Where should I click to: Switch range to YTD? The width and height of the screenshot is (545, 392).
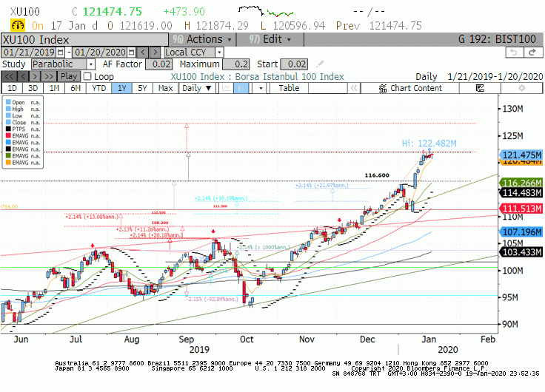point(99,88)
